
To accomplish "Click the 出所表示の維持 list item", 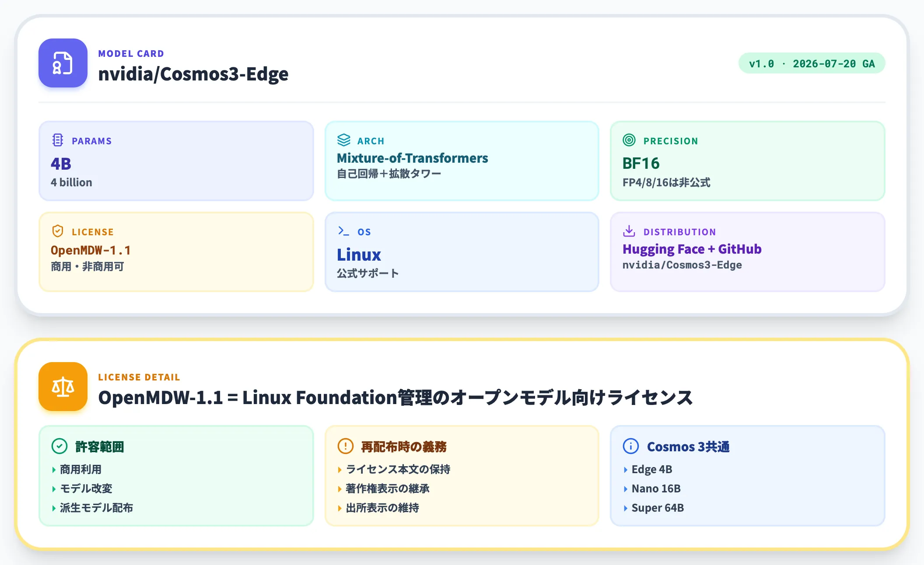I will tap(382, 508).
